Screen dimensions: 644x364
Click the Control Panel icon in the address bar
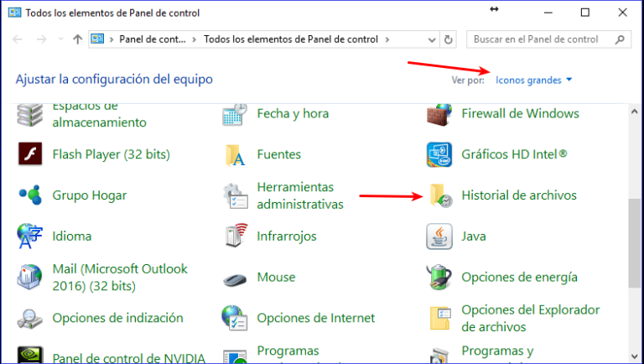click(x=97, y=39)
